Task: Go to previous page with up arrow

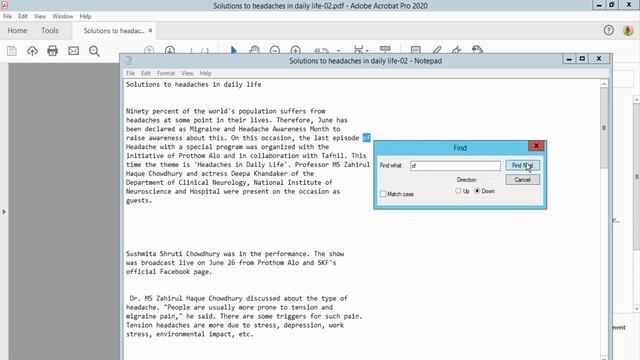Action: pyautogui.click(x=149, y=50)
